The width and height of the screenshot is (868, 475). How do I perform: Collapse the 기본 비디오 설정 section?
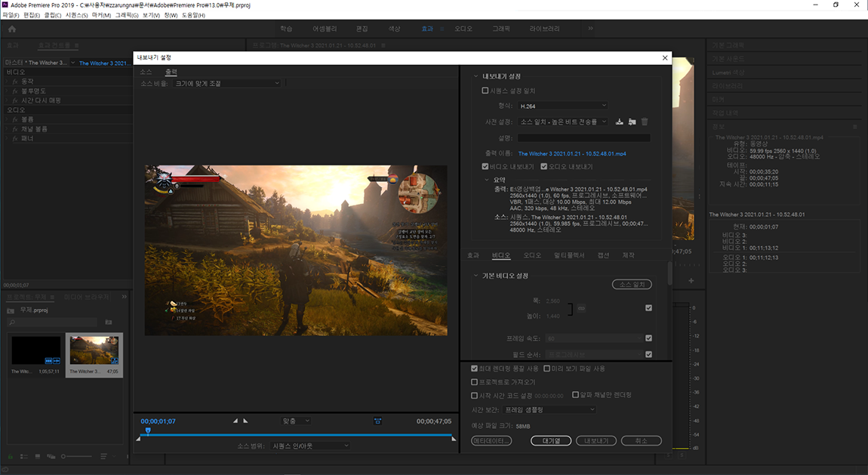coord(476,276)
